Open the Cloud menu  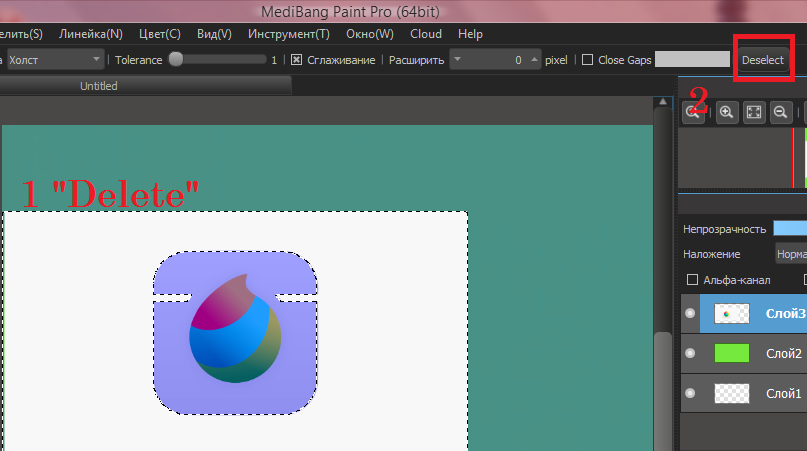(x=426, y=34)
